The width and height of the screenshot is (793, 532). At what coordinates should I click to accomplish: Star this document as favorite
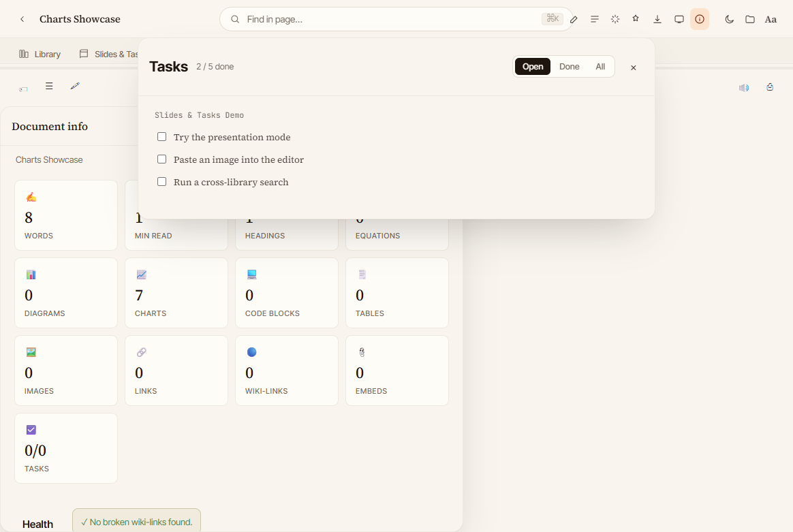(636, 18)
